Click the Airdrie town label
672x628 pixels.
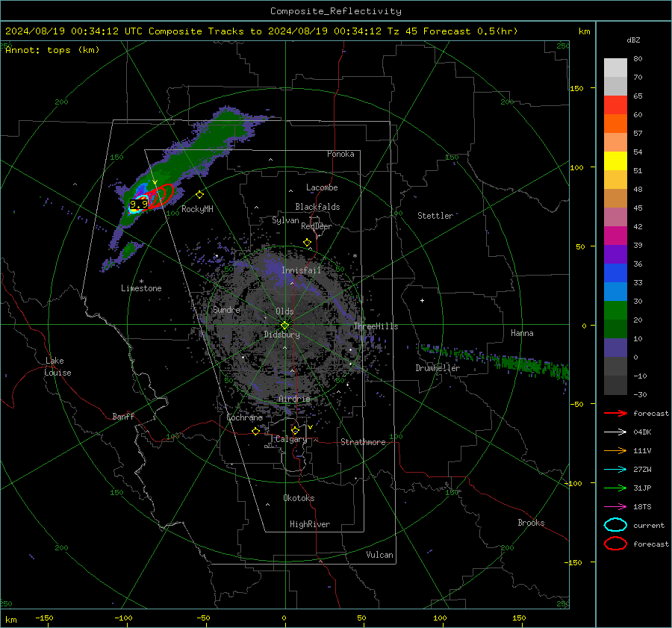[294, 399]
